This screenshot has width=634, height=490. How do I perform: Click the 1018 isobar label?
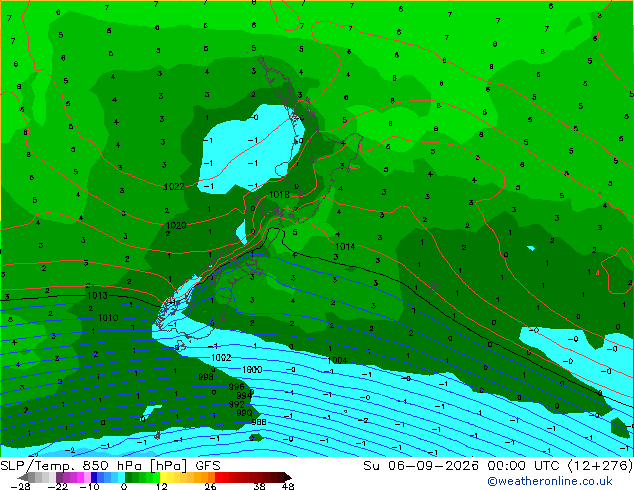(x=279, y=195)
